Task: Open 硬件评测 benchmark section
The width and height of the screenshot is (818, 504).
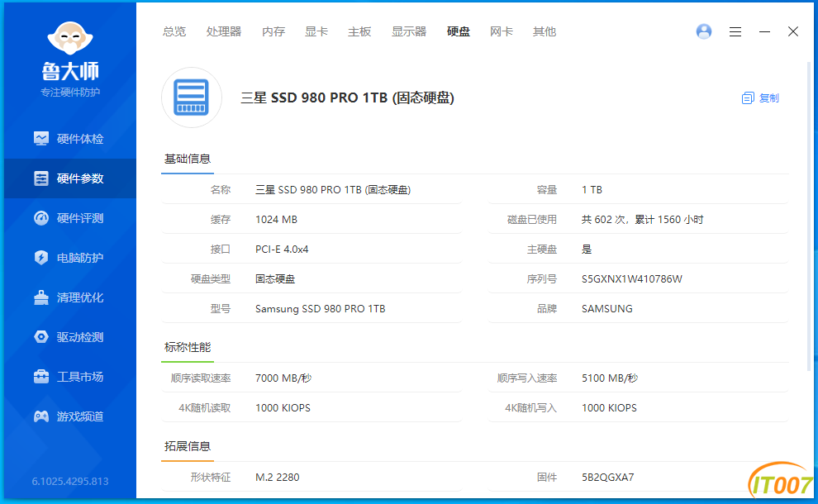Action: (70, 218)
